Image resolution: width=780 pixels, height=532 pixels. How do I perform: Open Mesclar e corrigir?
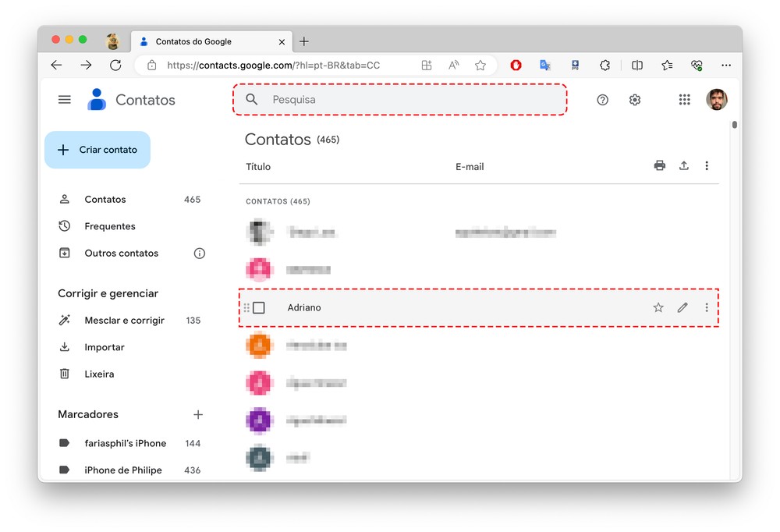click(129, 321)
